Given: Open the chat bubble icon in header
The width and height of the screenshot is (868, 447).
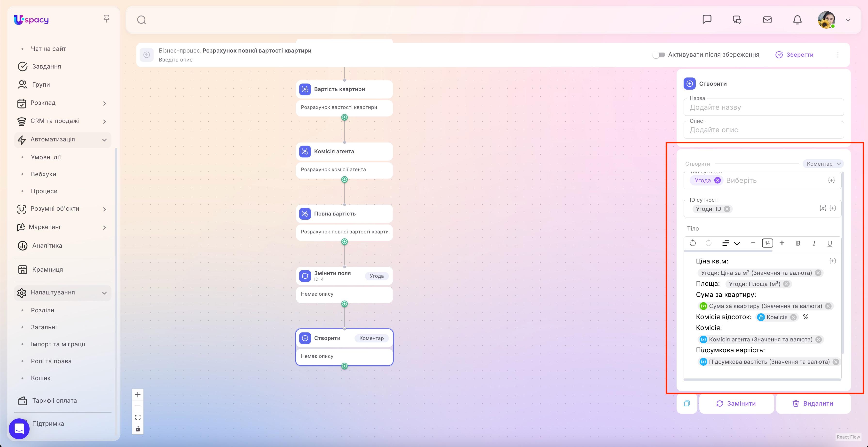Looking at the screenshot, I should click(x=707, y=20).
